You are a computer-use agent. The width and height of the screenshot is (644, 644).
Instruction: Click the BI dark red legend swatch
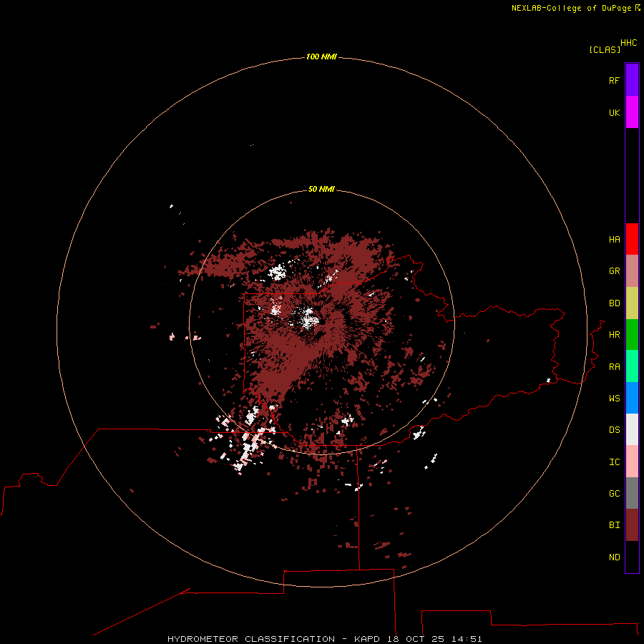point(632,525)
